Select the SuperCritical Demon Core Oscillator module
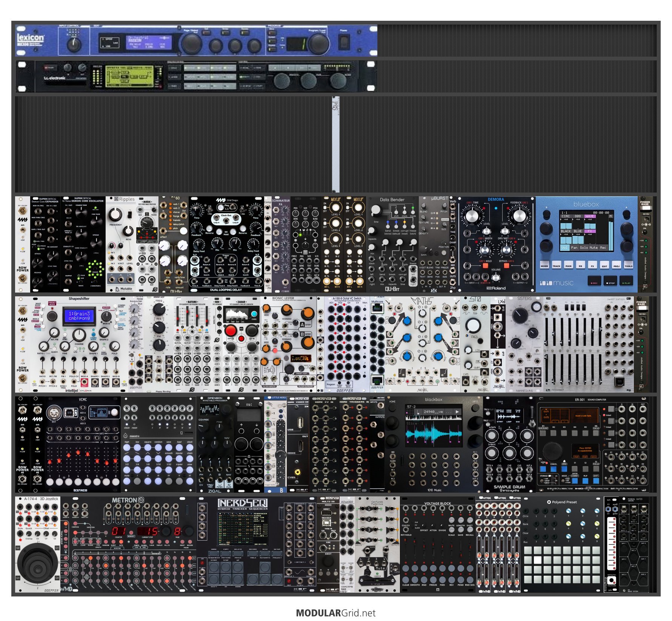The image size is (672, 621). click(x=83, y=244)
